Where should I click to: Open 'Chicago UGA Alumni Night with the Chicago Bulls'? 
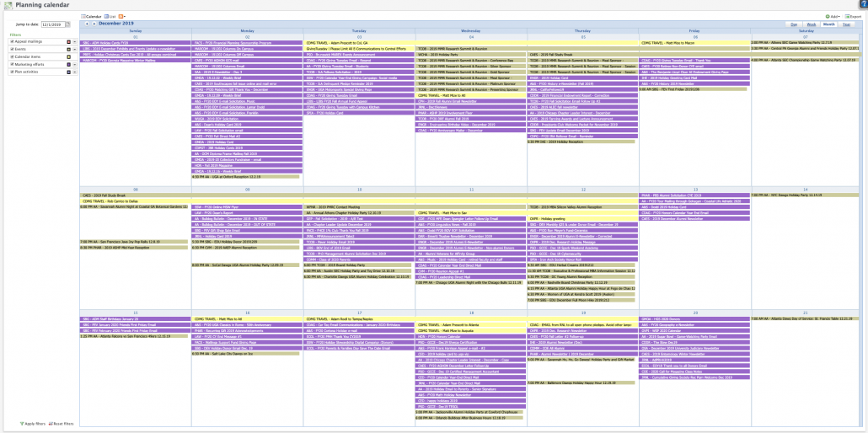469,282
